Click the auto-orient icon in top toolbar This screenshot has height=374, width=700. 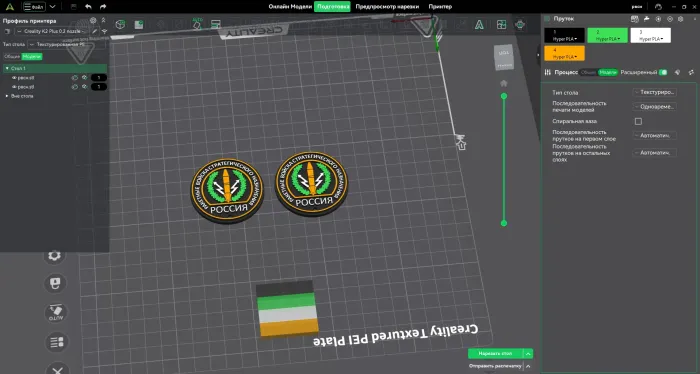pyautogui.click(x=196, y=24)
